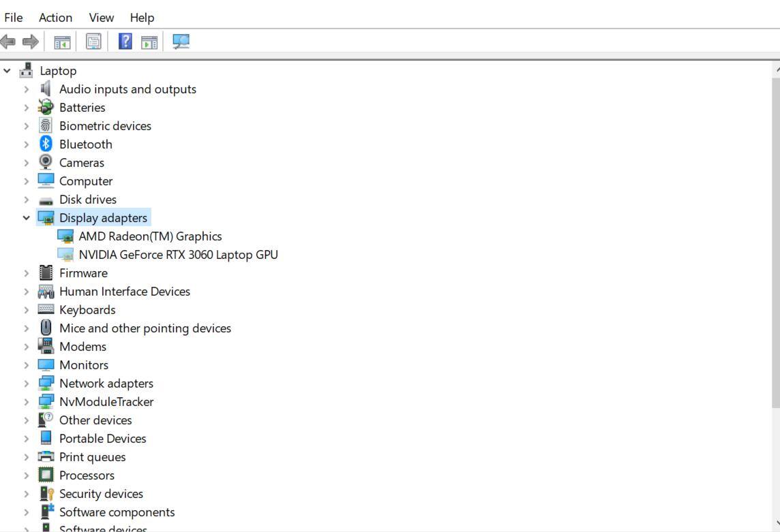Click the Bluetooth category icon
The width and height of the screenshot is (780, 532).
pos(46,144)
